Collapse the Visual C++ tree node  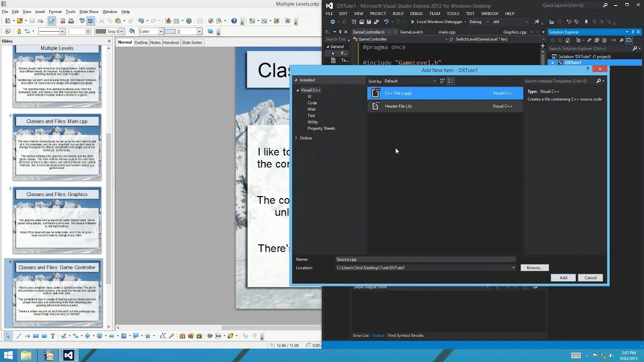click(297, 90)
